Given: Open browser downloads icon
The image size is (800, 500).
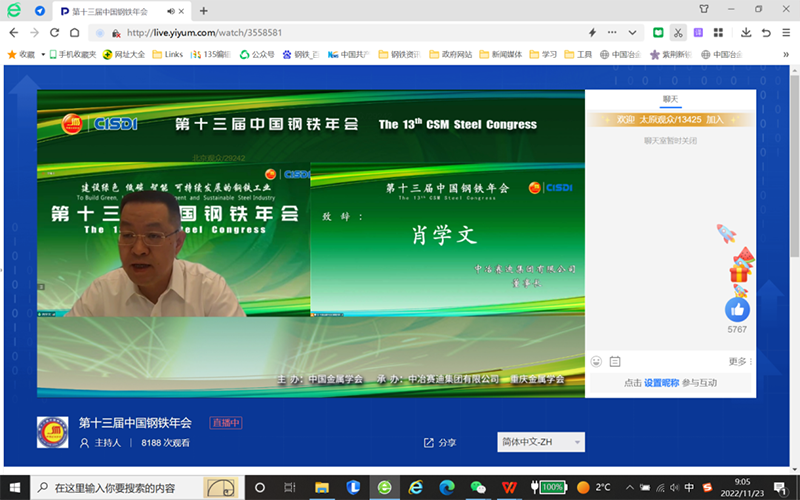Looking at the screenshot, I should 746,33.
